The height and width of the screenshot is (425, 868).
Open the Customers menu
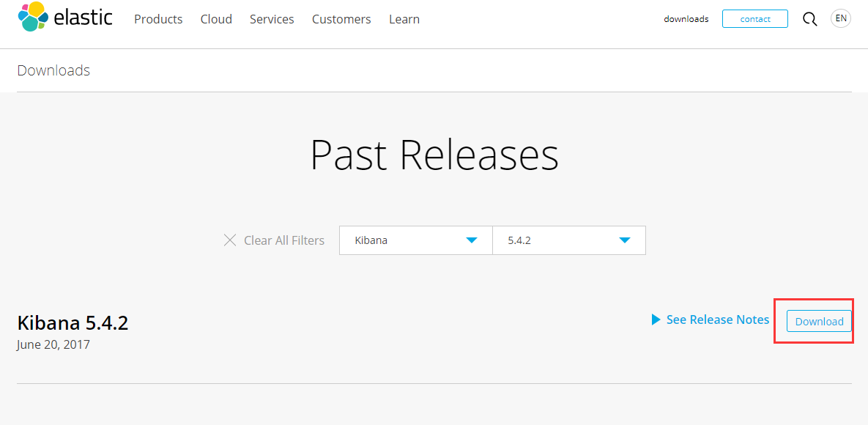341,19
